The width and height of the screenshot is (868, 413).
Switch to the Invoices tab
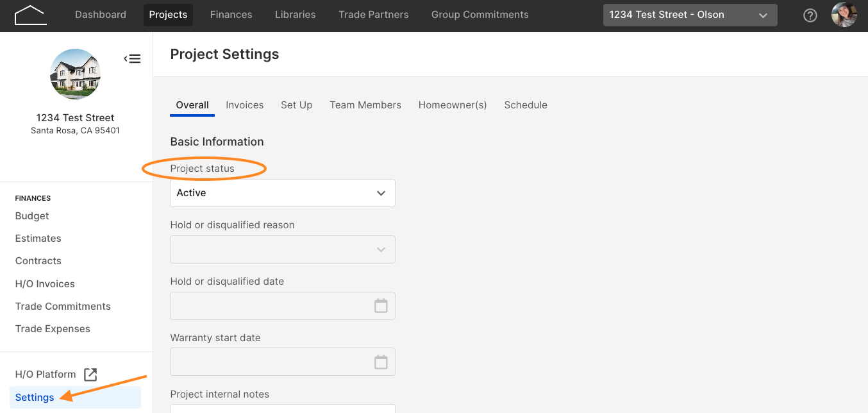pos(245,105)
